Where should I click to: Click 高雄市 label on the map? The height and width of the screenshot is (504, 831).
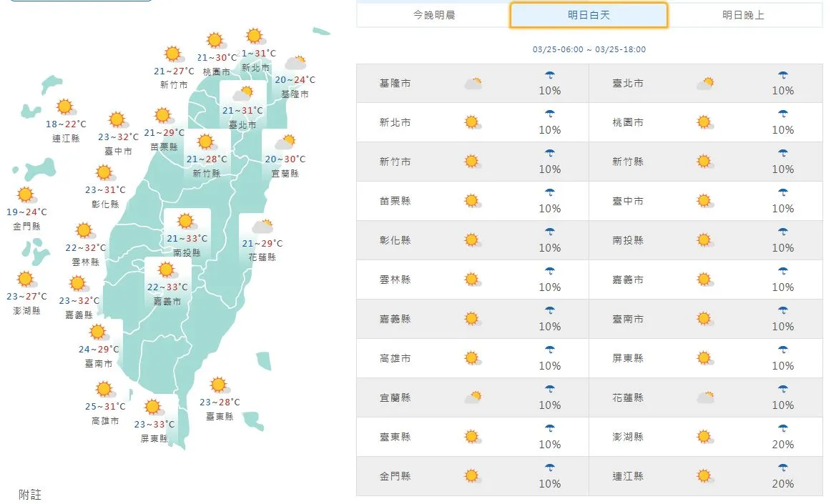[105, 421]
